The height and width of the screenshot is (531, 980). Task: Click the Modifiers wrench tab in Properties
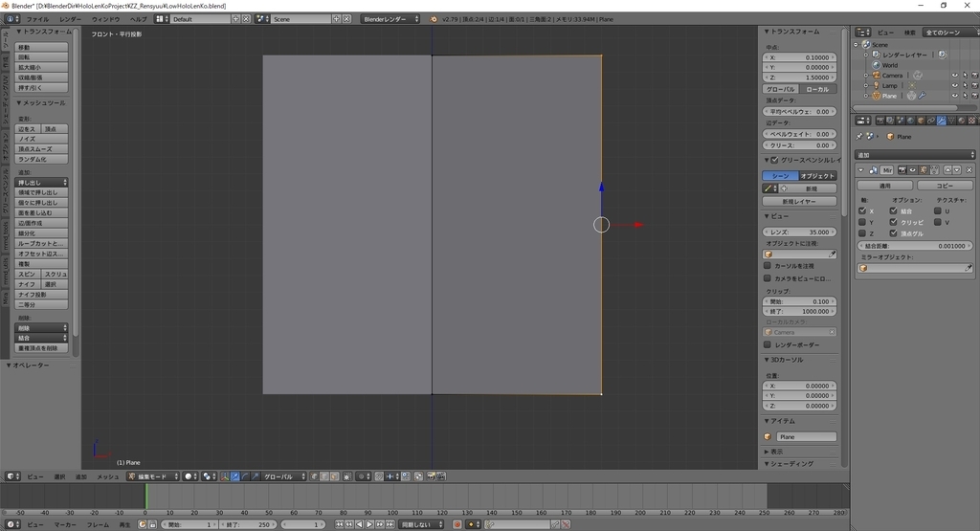coord(942,121)
